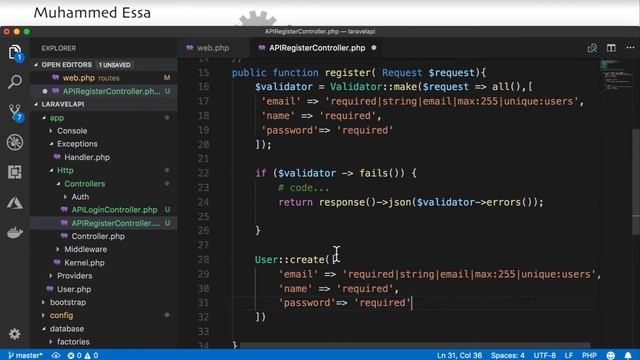Change encoding via UTF-8

click(544, 355)
